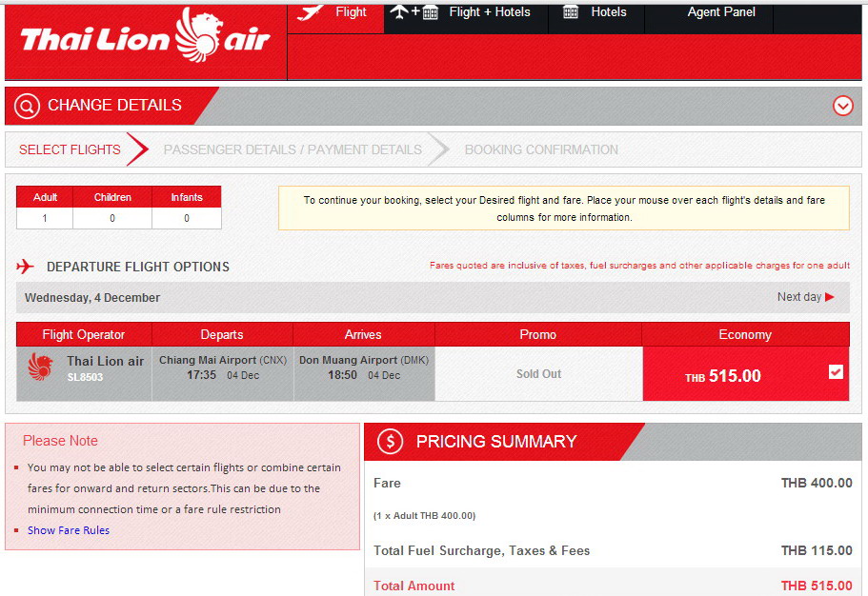Toggle the Economy THB 515.00 fare checkbox

[x=836, y=372]
